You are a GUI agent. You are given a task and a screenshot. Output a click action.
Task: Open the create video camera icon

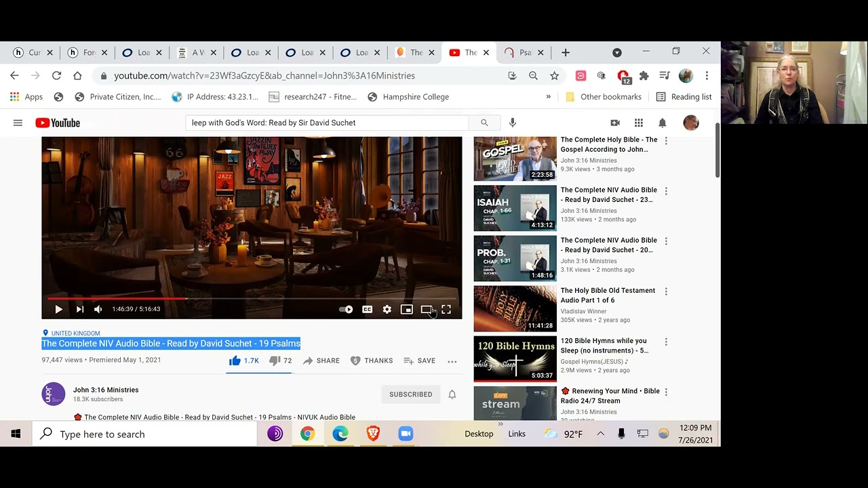click(x=615, y=123)
